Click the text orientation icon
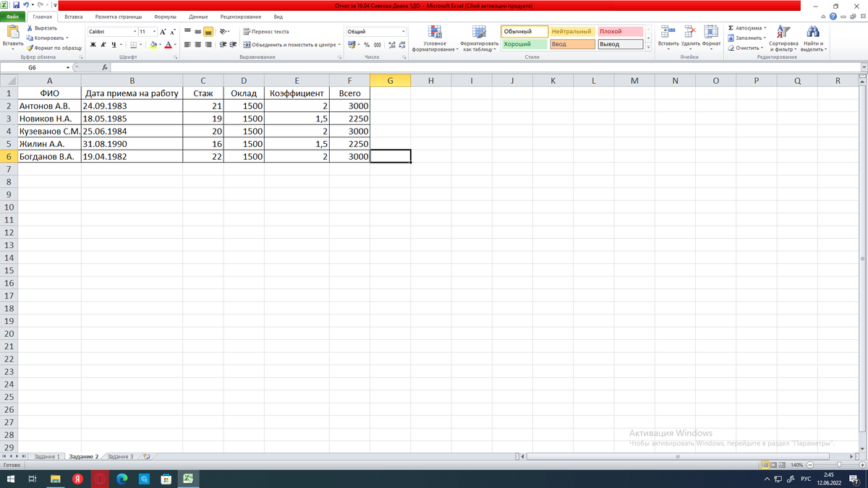The width and height of the screenshot is (868, 488). pyautogui.click(x=224, y=32)
